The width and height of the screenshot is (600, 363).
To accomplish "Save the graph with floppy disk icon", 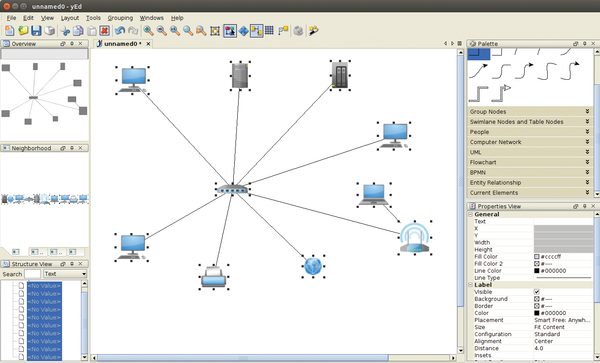I will tap(36, 31).
